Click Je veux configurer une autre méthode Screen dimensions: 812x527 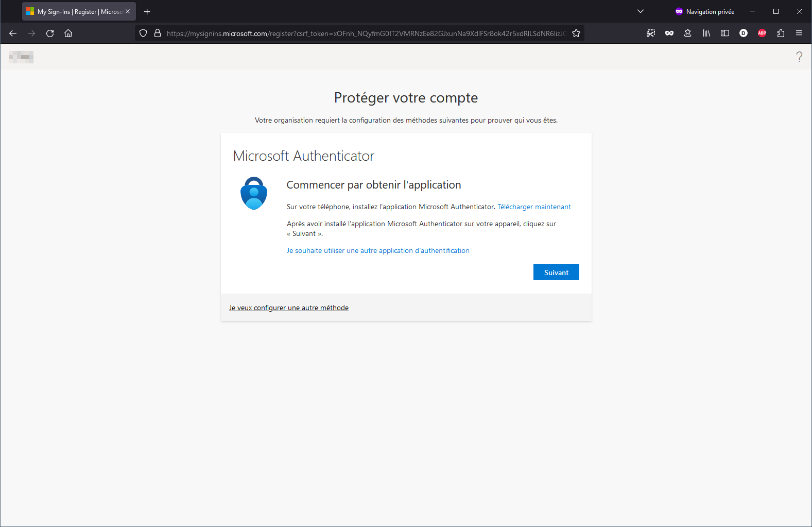click(x=289, y=308)
